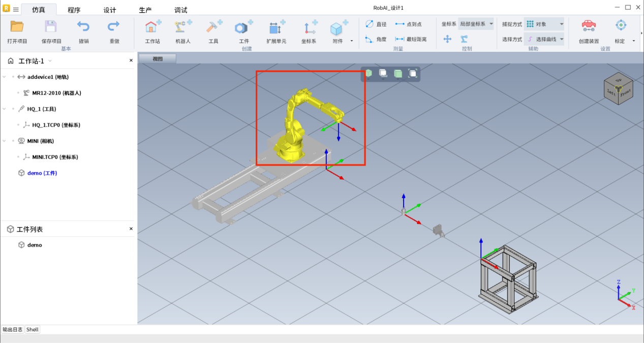Click the Add Workstation (工作站) icon
644x343 pixels.
(x=152, y=27)
